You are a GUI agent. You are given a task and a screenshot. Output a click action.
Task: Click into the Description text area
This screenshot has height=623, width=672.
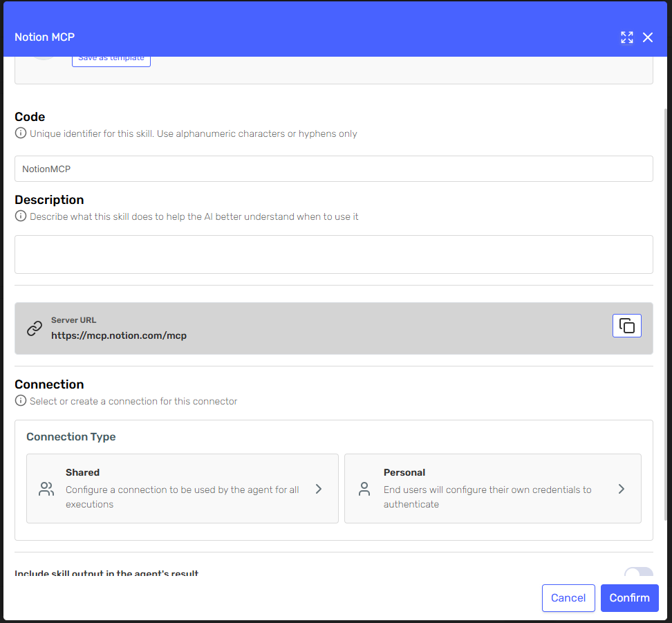(333, 254)
